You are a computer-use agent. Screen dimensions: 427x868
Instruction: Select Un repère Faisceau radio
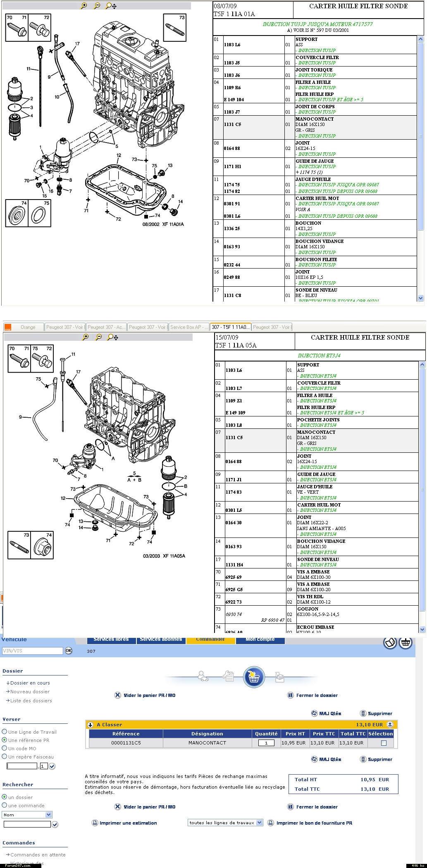[x=5, y=756]
